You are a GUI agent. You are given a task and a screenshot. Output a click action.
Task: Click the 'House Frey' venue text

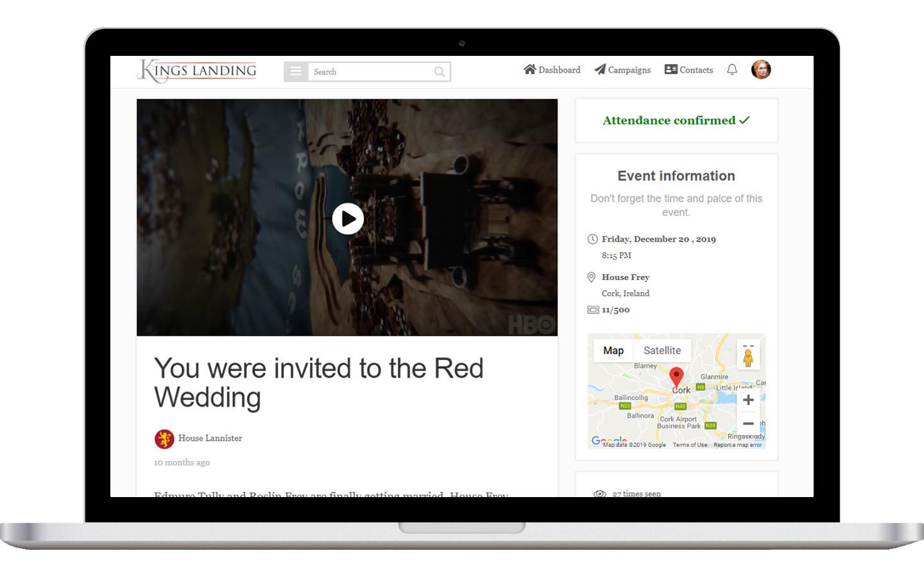pos(626,277)
